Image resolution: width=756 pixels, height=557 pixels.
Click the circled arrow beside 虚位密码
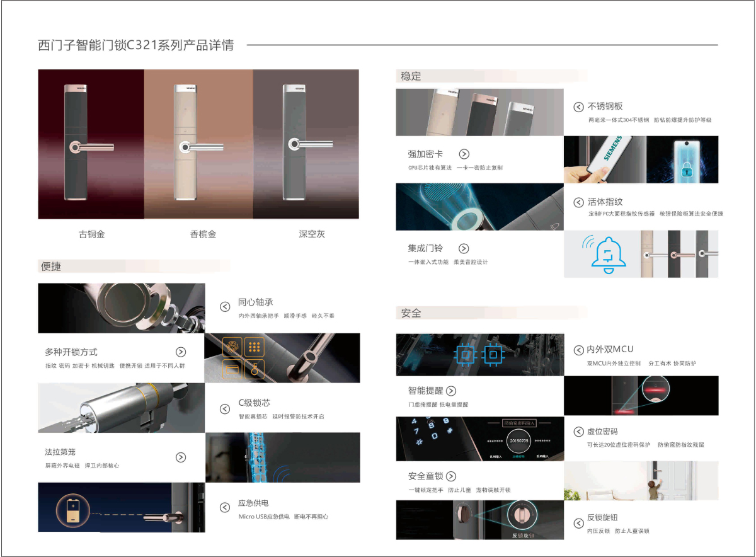pos(578,432)
